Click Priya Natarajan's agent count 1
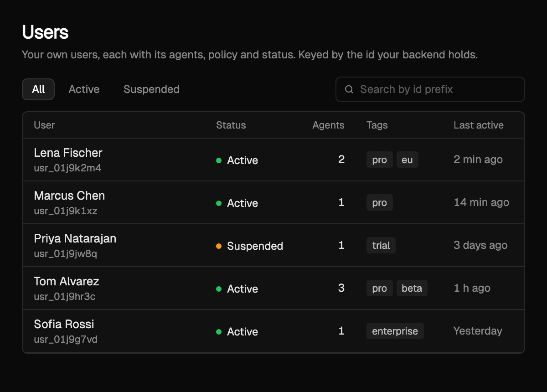547x392 pixels. click(341, 245)
